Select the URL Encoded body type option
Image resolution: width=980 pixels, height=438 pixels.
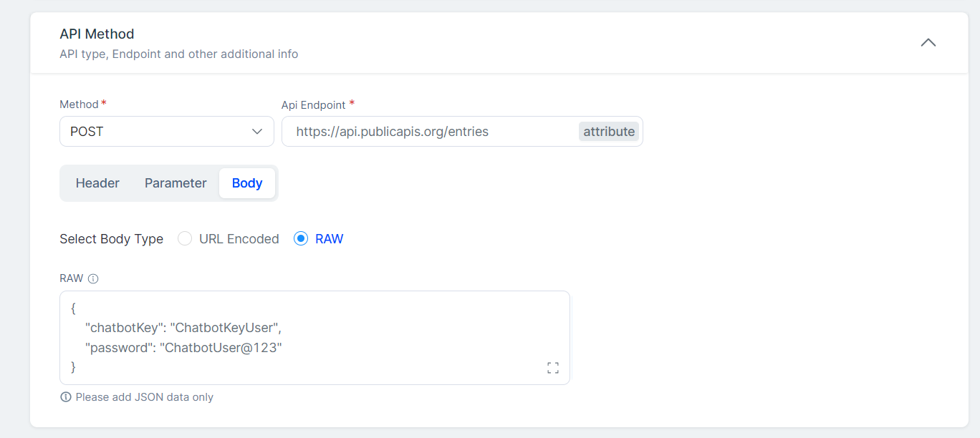(x=185, y=238)
